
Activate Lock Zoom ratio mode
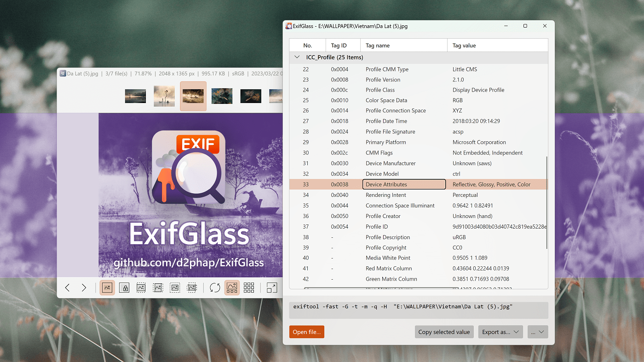(124, 287)
